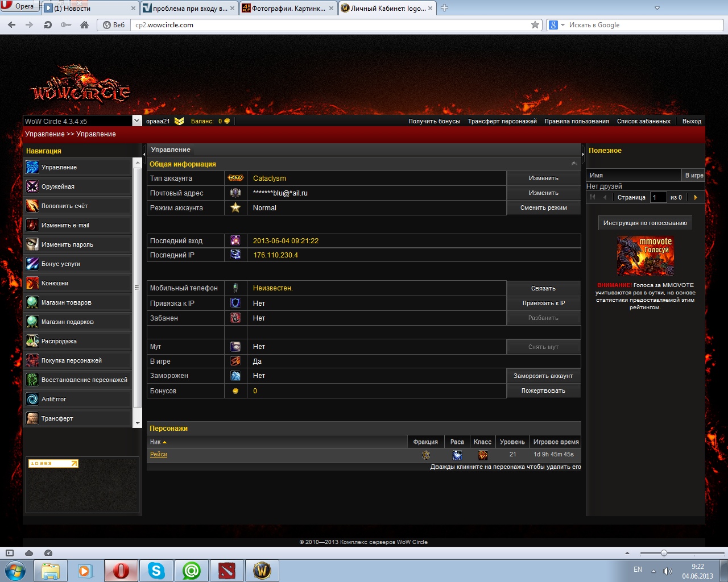Open Skype from the Windows taskbar
Image resolution: width=728 pixels, height=582 pixels.
(x=156, y=570)
